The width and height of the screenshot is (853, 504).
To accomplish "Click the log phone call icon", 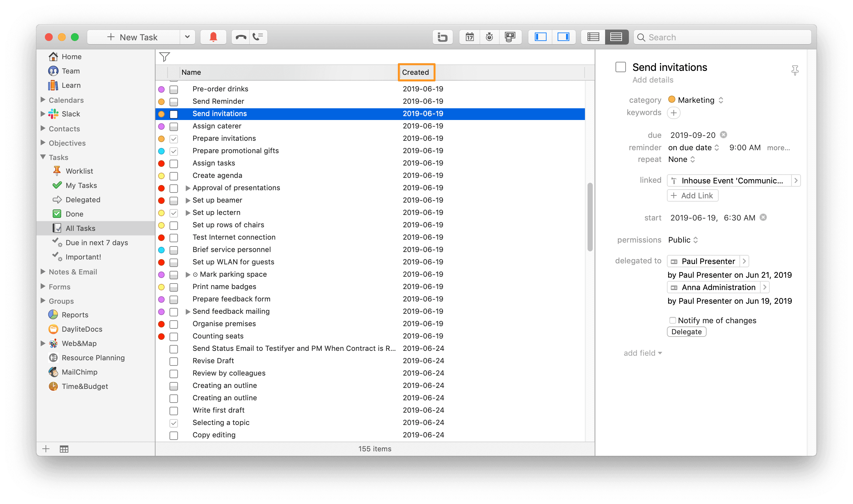I will tap(258, 37).
